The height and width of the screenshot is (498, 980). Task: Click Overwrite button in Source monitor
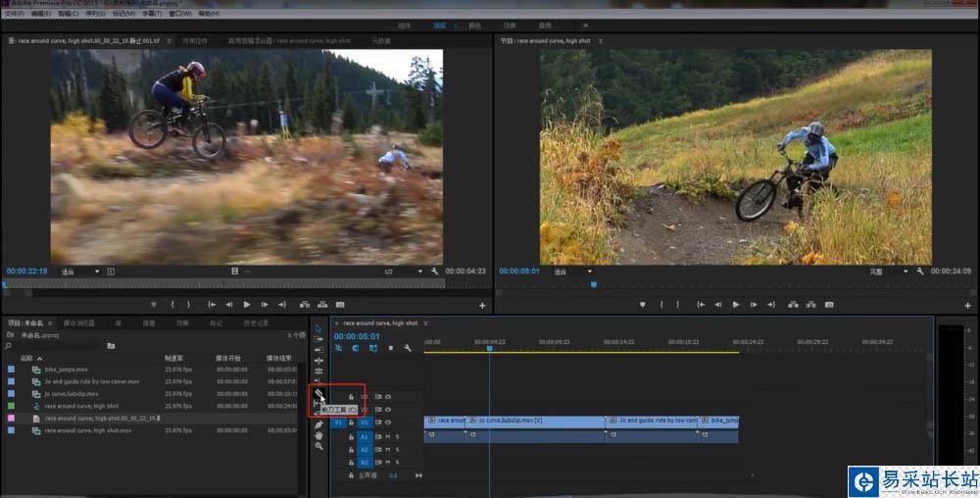[322, 304]
